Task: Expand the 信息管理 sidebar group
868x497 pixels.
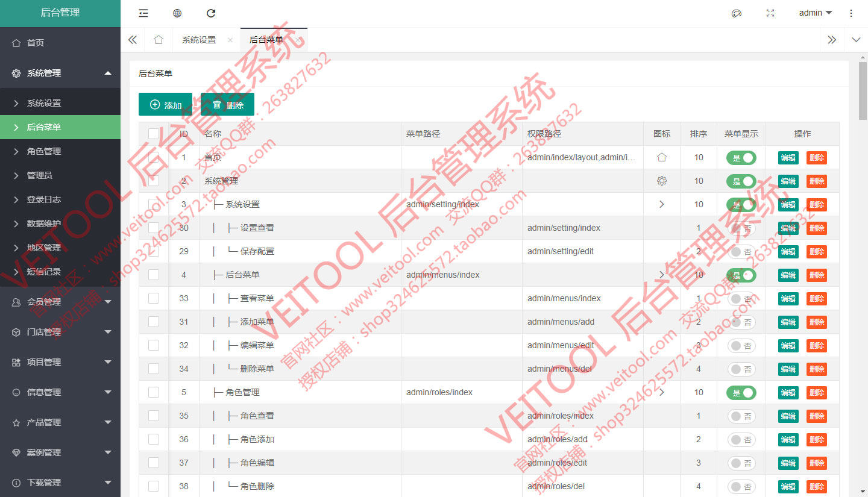Action: pos(108,392)
